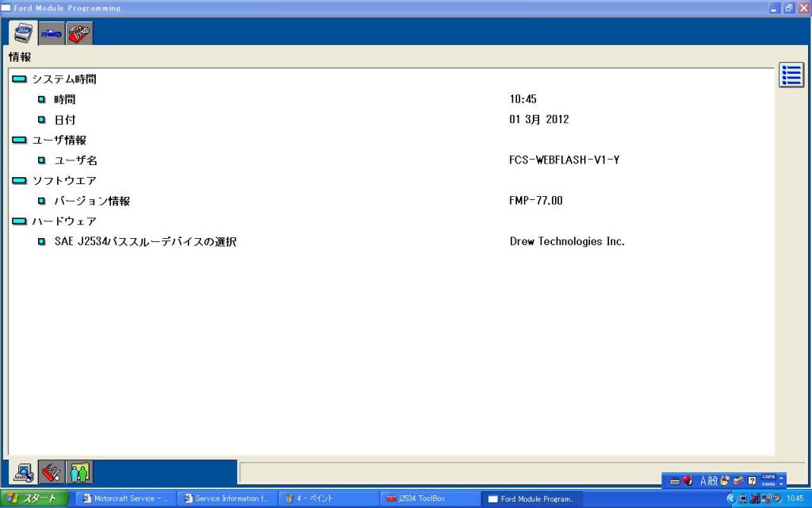Switch to Motorcraft Service taskbar window

pos(125,498)
